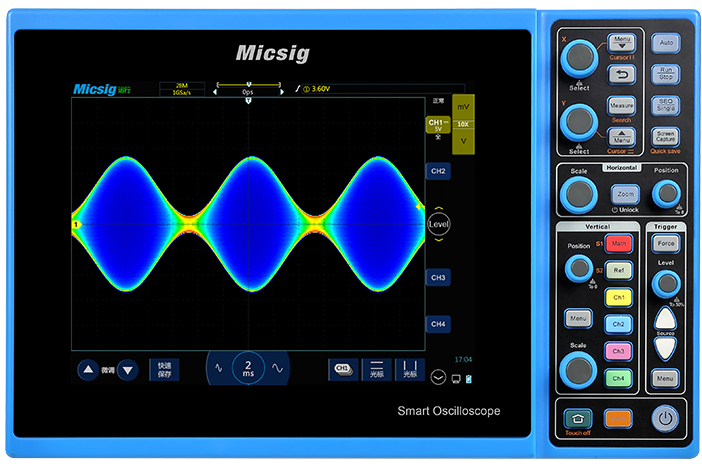The image size is (702, 466).
Task: Tap the memory depth and sample rate box
Action: [182, 89]
